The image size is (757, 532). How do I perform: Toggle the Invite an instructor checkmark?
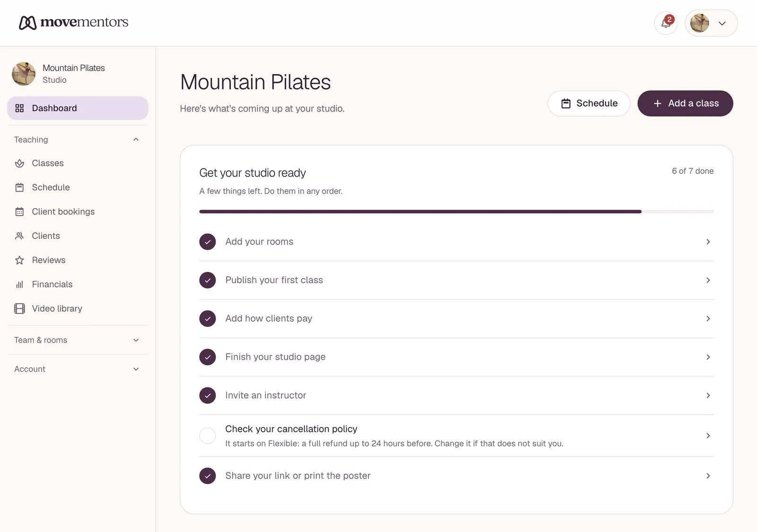pyautogui.click(x=208, y=395)
